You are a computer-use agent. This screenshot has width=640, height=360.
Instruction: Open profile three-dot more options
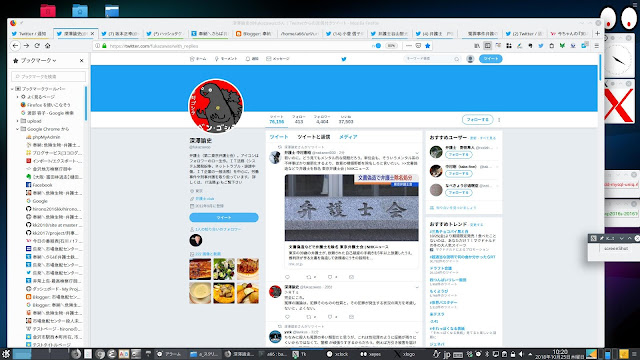[x=499, y=120]
